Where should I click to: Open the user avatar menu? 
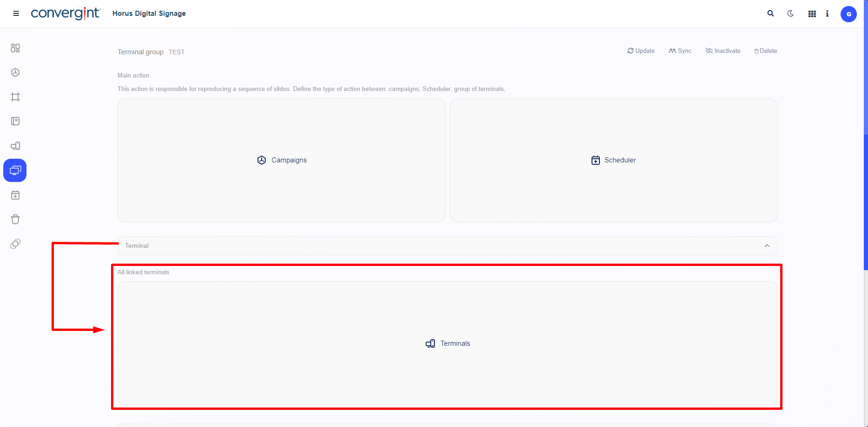(x=848, y=14)
